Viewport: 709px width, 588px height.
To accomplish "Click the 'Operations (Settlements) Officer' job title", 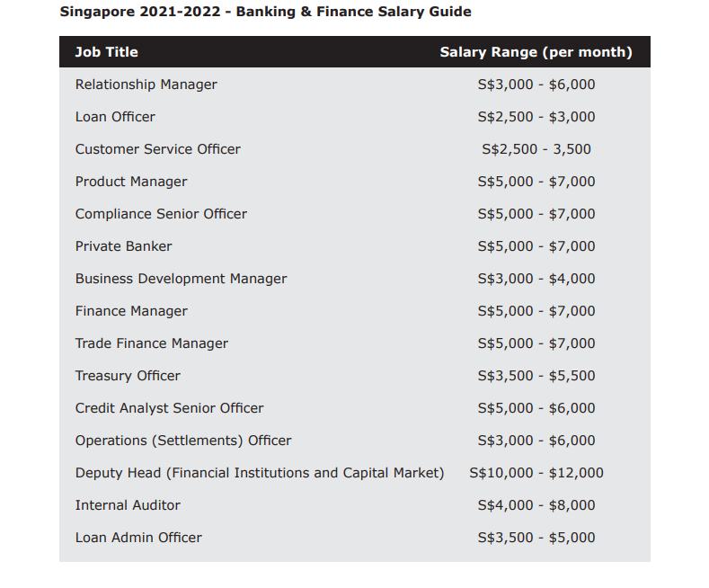I will pos(183,441).
